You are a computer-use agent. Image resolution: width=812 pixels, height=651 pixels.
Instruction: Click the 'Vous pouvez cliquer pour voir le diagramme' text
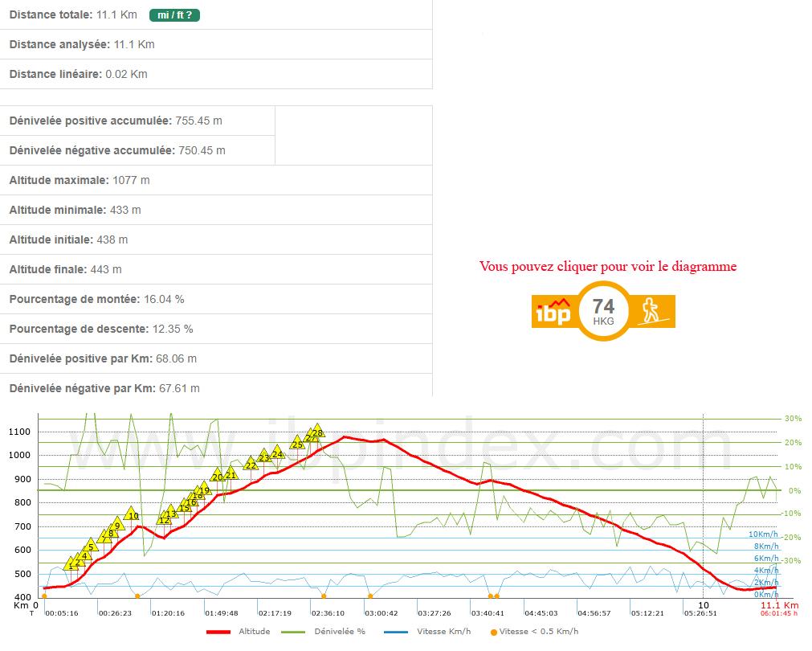pos(607,266)
